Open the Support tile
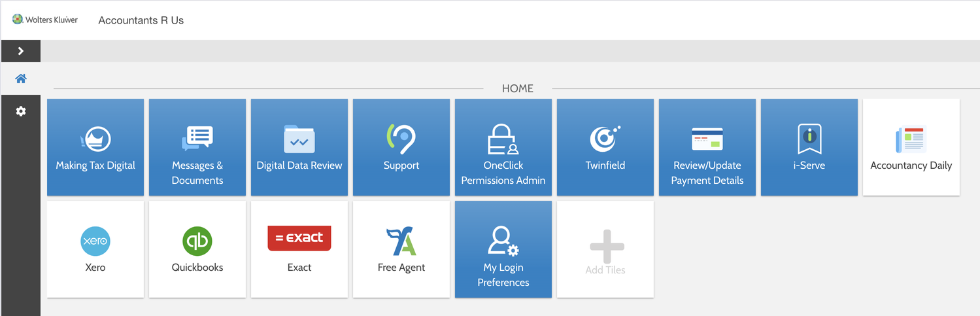Screen dimensions: 980x316 (401, 147)
